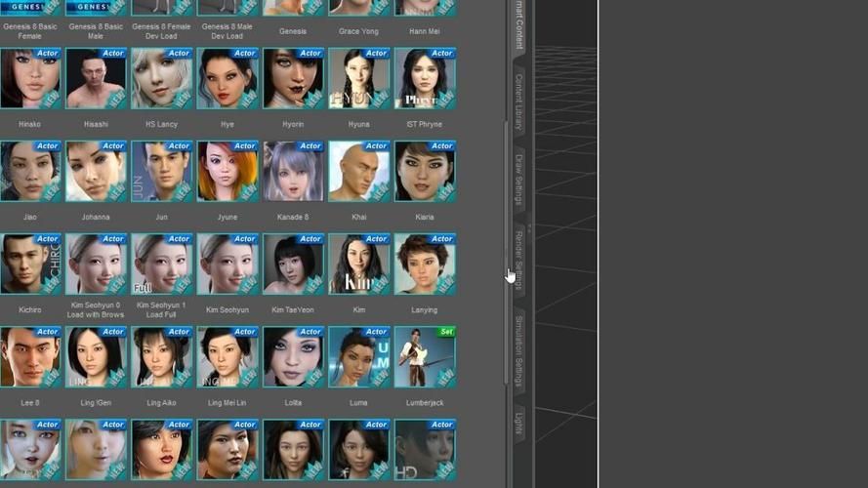868x488 pixels.
Task: Select the Hisashi actor thumbnail
Action: click(x=96, y=78)
